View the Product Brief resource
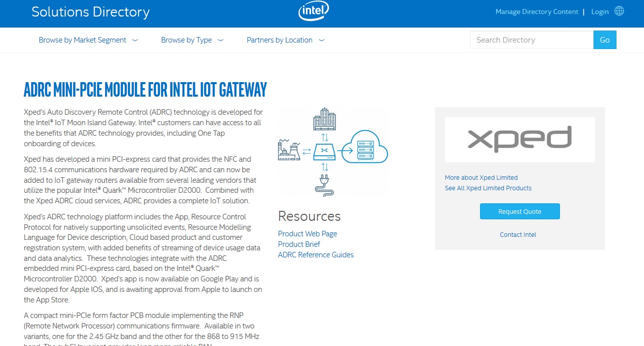Viewport: 644px width, 346px height. click(x=298, y=244)
